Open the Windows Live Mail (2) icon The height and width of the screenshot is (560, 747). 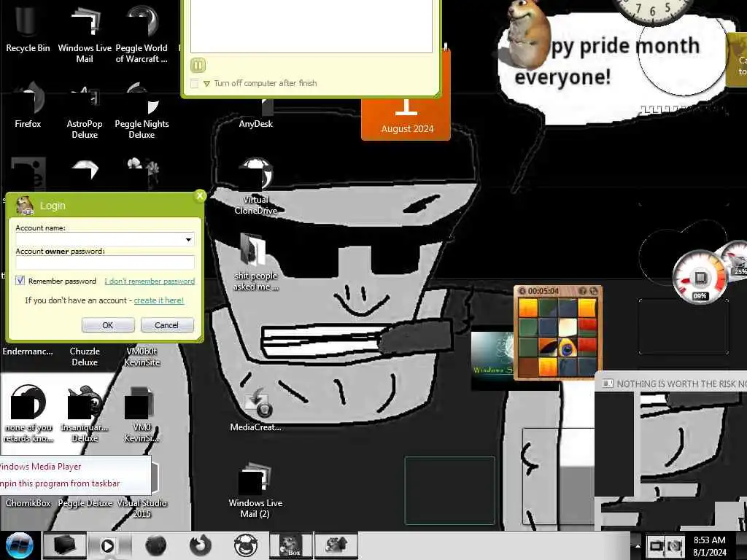256,491
